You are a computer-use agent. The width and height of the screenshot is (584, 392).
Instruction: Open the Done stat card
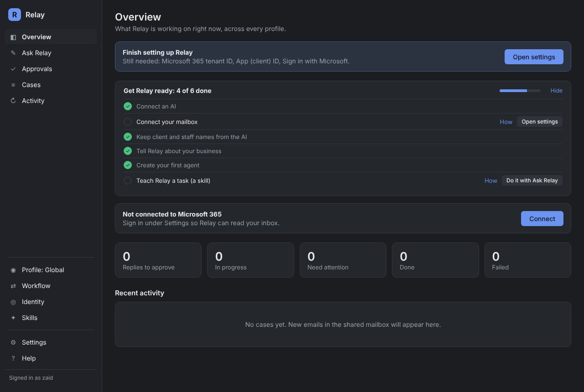coord(435,260)
